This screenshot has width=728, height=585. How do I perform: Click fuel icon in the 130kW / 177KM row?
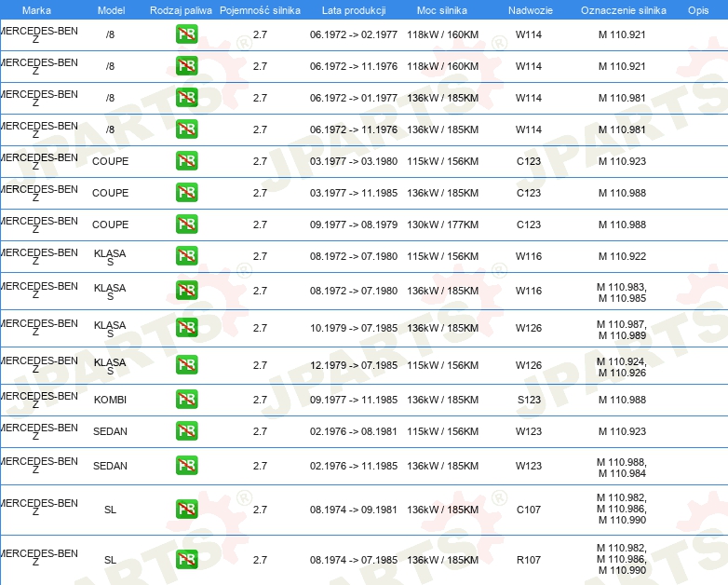[x=186, y=224]
